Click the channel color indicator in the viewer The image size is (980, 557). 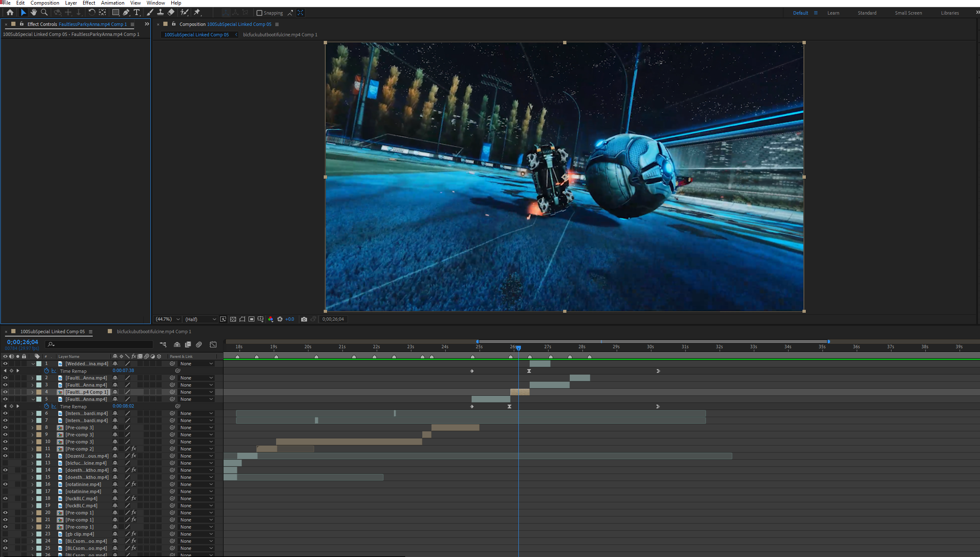(x=271, y=319)
